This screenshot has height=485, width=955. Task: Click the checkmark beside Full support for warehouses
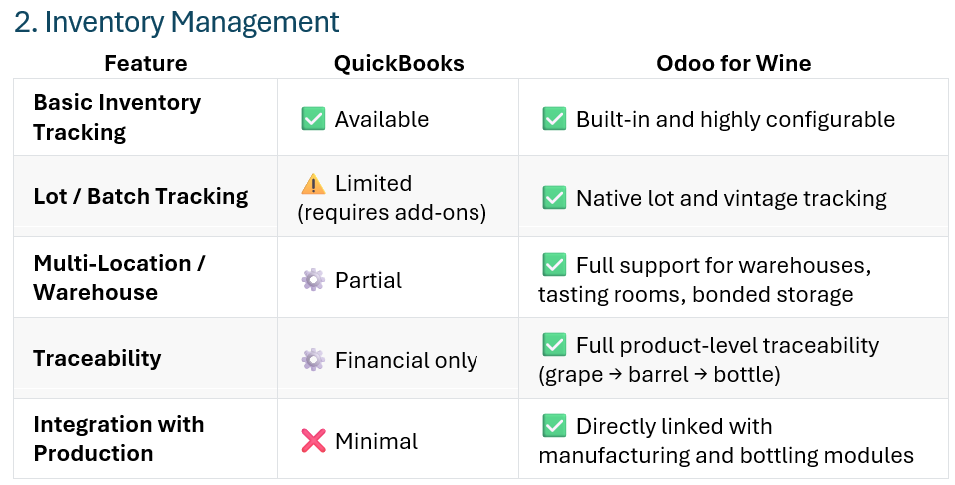click(x=554, y=266)
